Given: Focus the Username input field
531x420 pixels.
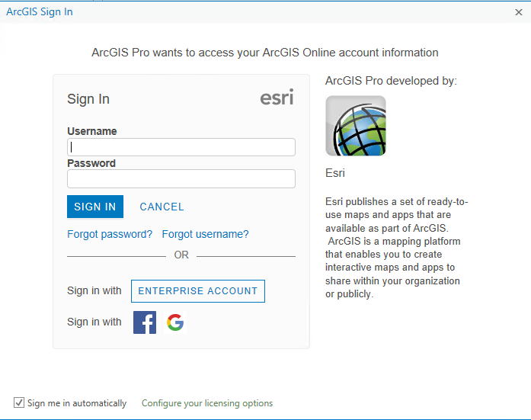Looking at the screenshot, I should (181, 147).
